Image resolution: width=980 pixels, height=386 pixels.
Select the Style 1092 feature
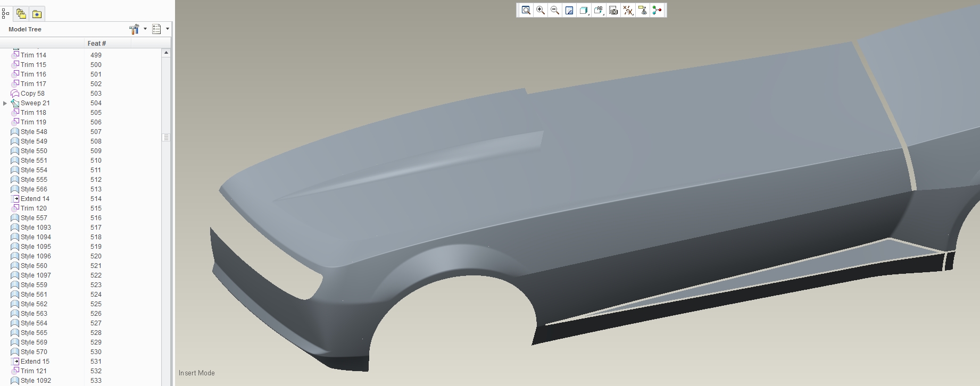click(x=31, y=381)
